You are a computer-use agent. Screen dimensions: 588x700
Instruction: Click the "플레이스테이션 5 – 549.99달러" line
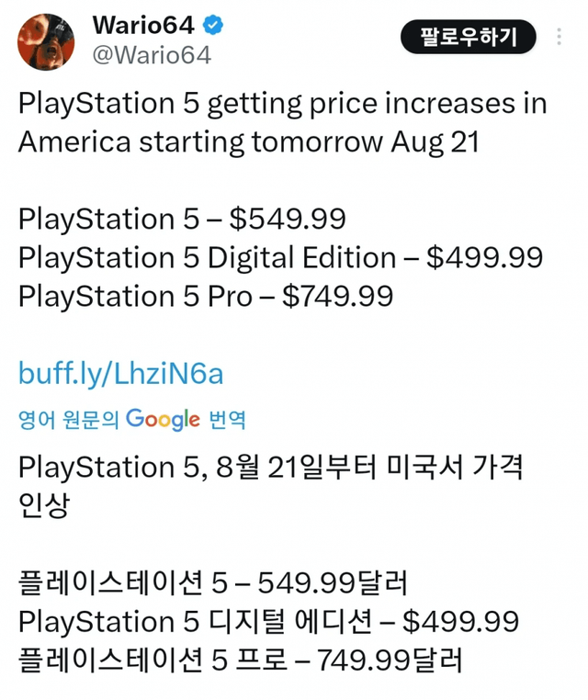tap(212, 582)
